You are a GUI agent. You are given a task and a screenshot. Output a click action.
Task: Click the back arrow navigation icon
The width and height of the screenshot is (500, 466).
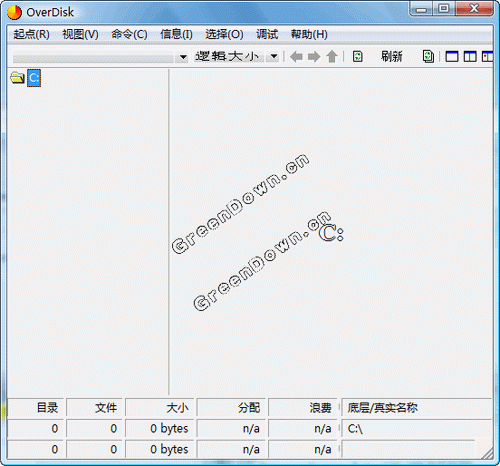[296, 57]
